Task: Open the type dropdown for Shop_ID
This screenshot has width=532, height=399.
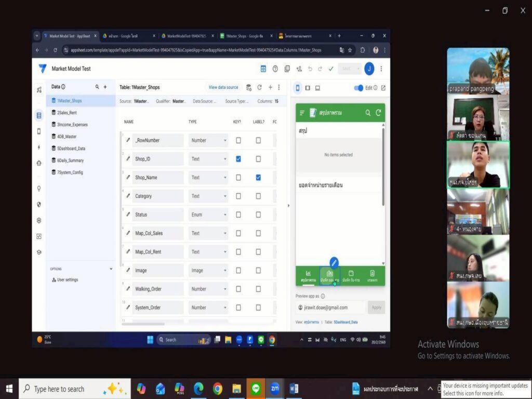Action: [208, 159]
